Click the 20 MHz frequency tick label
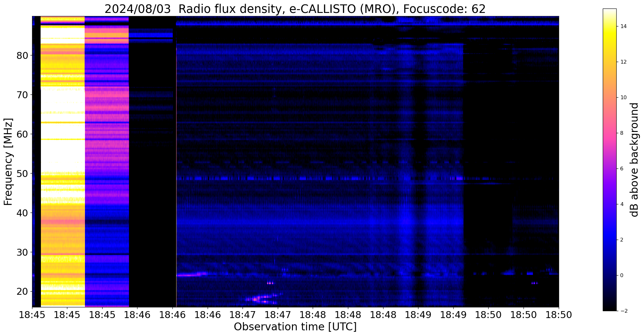Image resolution: width=644 pixels, height=336 pixels. point(22,292)
